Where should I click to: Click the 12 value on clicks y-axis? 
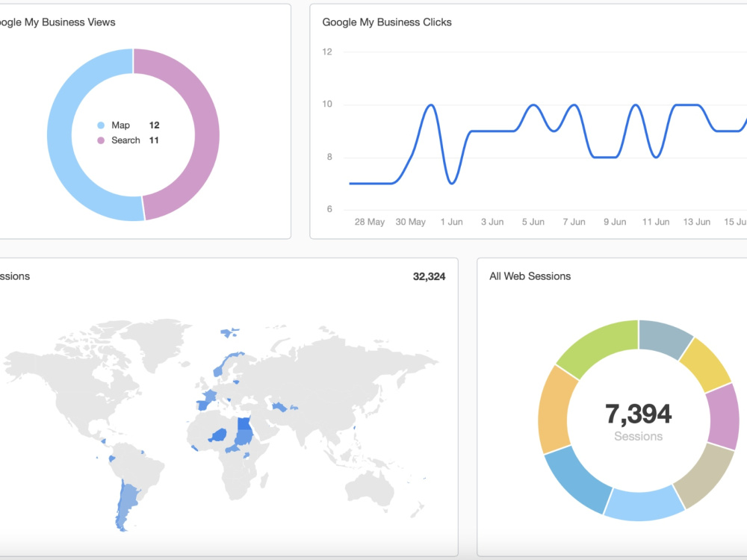pos(327,52)
